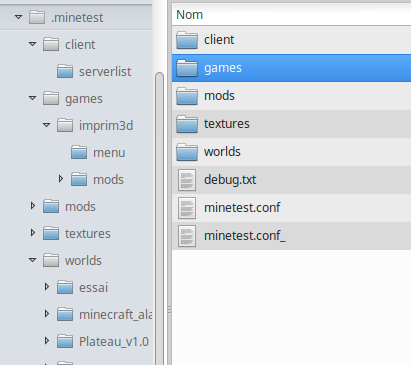
Task: Collapse the imprim3d folder node
Action: tap(46, 125)
